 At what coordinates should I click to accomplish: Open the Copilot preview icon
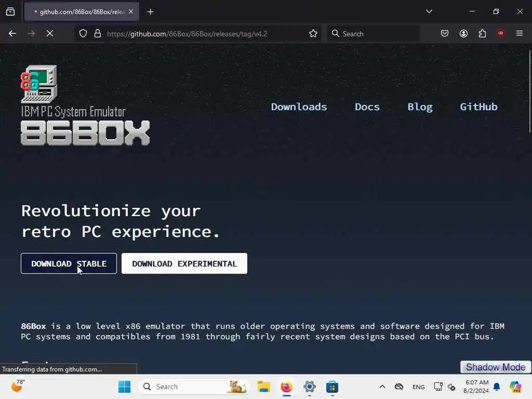click(x=515, y=387)
